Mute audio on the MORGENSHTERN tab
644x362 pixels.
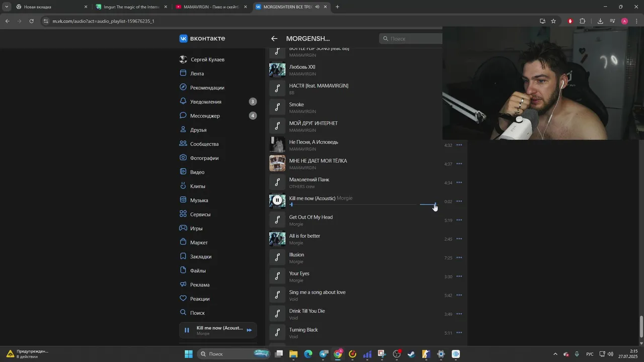click(x=317, y=7)
